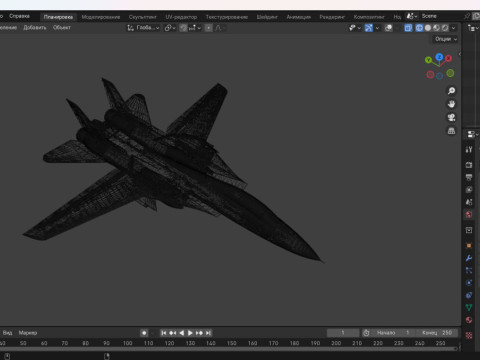The image size is (480, 360).
Task: Click the blue Z axis on navigation gizmo
Action: [439, 57]
